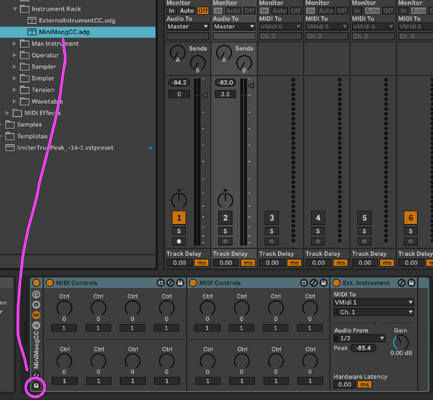This screenshot has height=400, width=433.
Task: Click the orange view selector on MiniMoogCC rack
Action: point(36,315)
